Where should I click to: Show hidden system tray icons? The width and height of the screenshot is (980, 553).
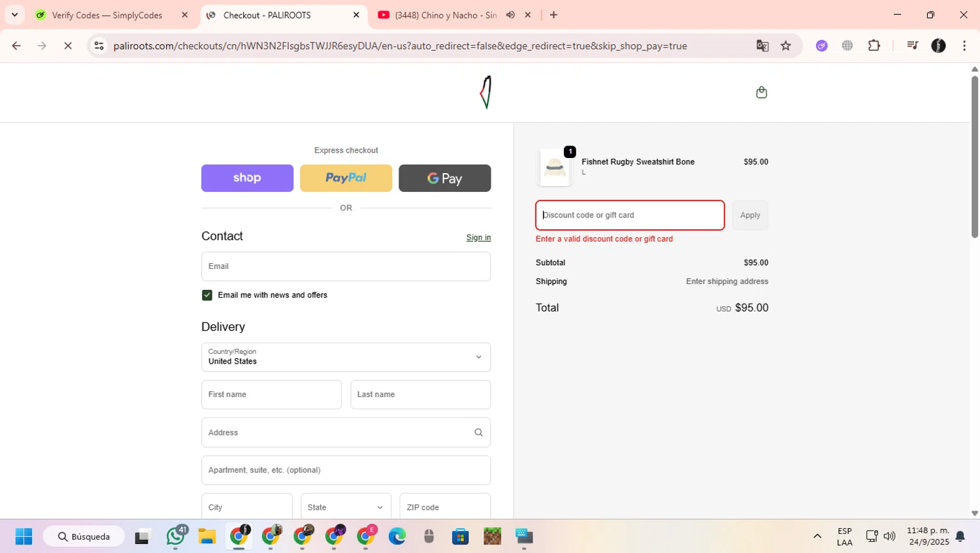click(817, 537)
